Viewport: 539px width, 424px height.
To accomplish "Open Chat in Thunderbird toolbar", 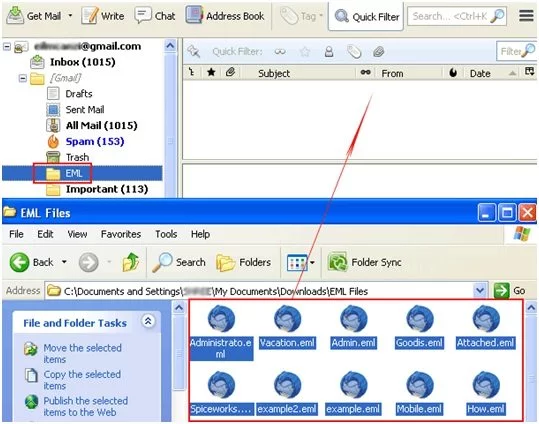I will coord(155,16).
